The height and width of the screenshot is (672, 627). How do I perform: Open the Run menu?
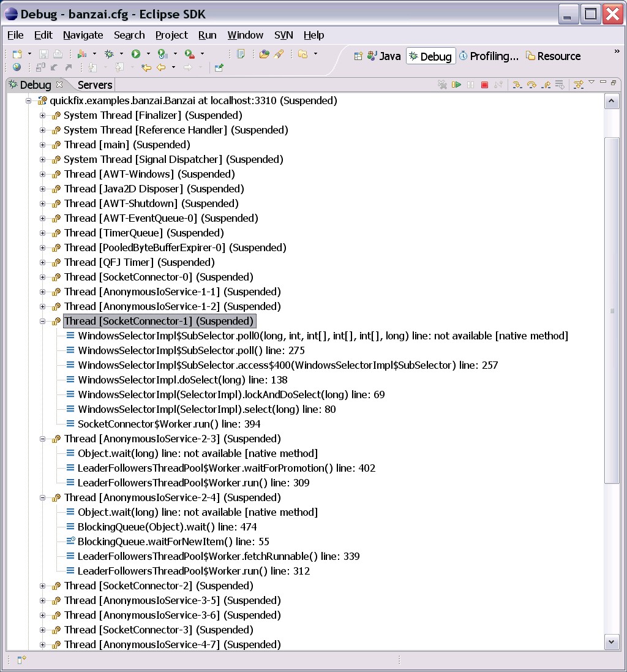(208, 35)
